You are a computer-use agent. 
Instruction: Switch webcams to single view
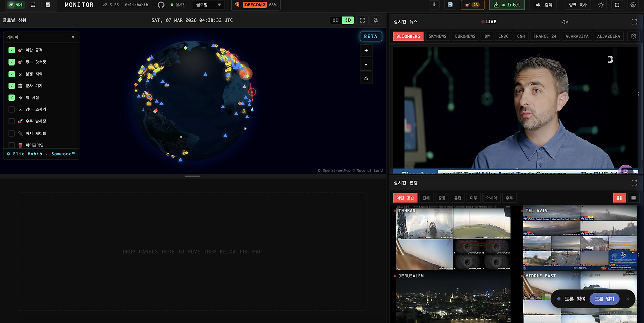(633, 198)
